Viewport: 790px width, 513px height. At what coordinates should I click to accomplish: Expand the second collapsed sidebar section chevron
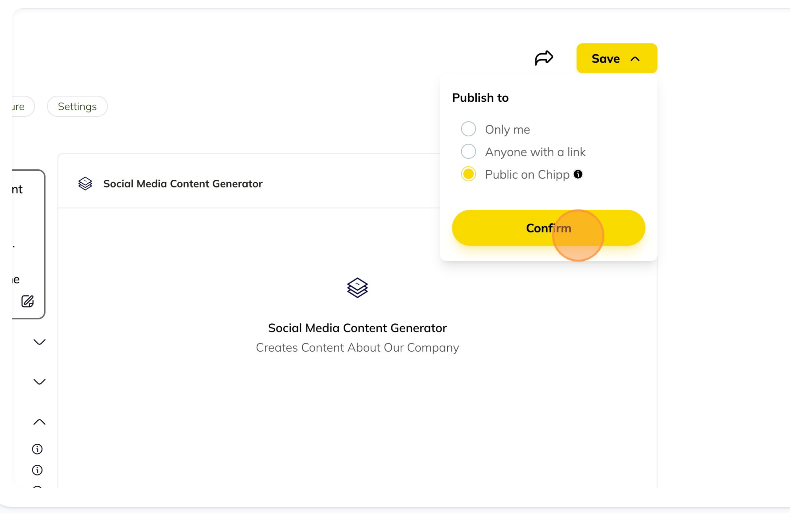39,382
